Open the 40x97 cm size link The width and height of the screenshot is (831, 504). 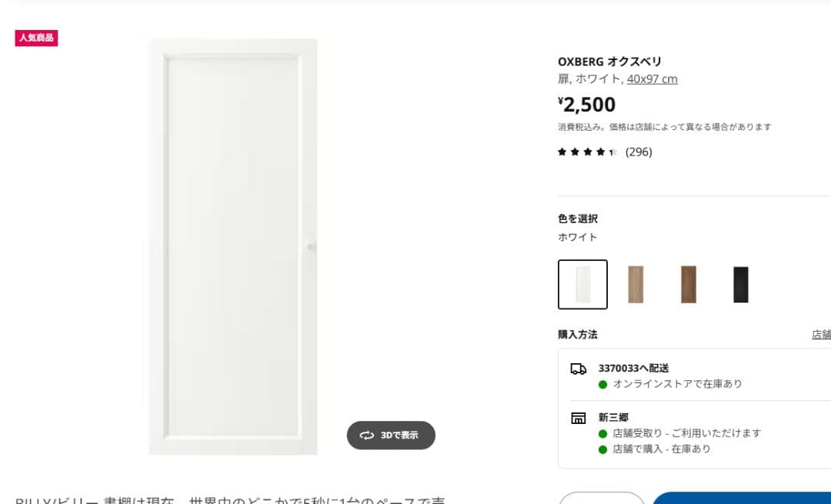(651, 78)
